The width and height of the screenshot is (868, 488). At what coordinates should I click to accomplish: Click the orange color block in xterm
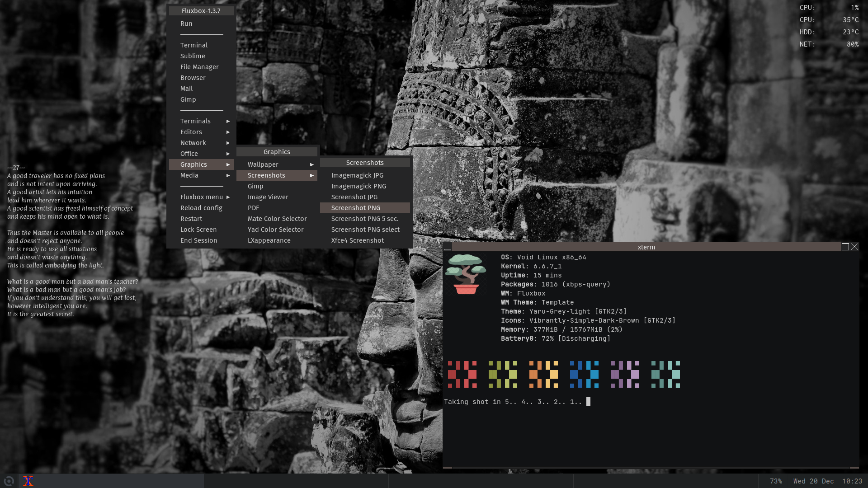(543, 375)
